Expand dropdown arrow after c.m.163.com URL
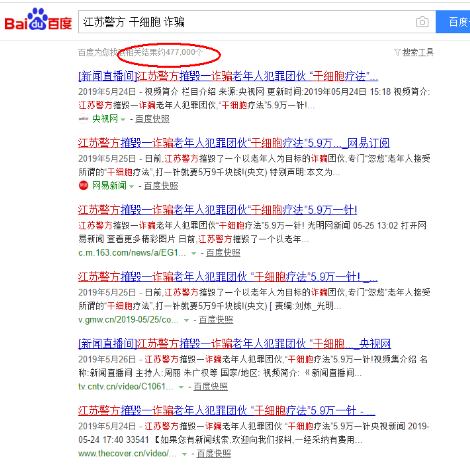This screenshot has height=469, width=470. pos(193,253)
